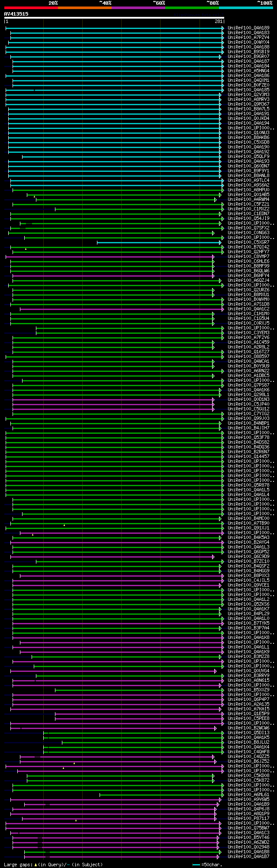Screen dimensions: 277x868
Task: Open hit UniRef100_Q4QXM1
Action: click(248, 81)
